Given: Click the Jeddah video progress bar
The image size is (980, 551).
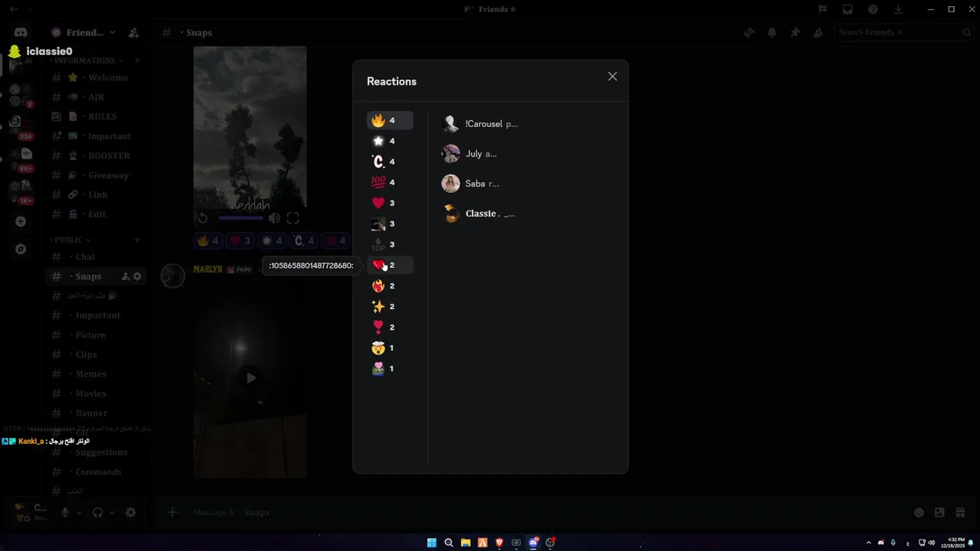Looking at the screenshot, I should (x=240, y=218).
